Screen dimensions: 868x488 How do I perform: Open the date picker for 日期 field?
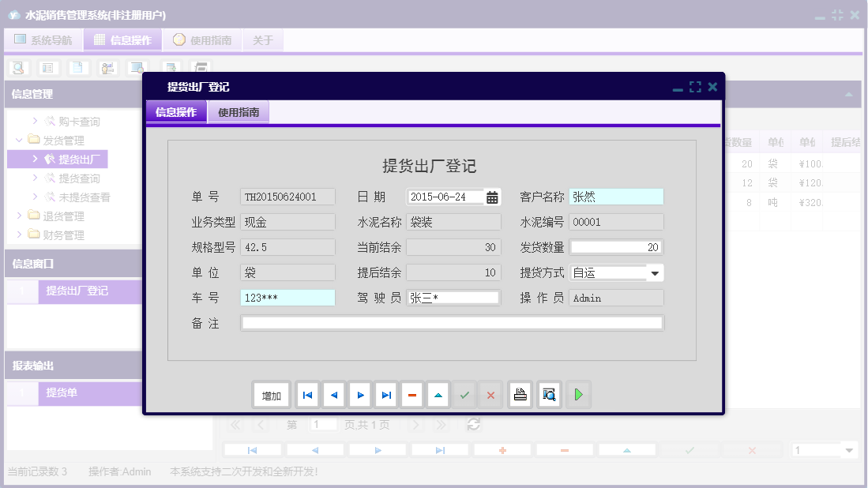pyautogui.click(x=493, y=196)
